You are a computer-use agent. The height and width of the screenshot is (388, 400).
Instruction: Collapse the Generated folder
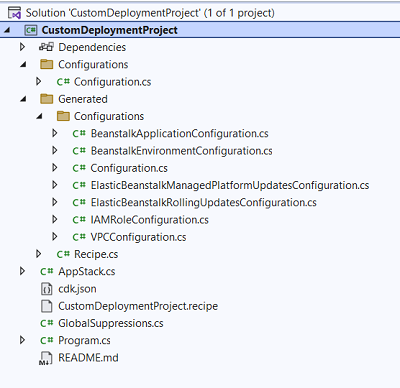tap(23, 99)
